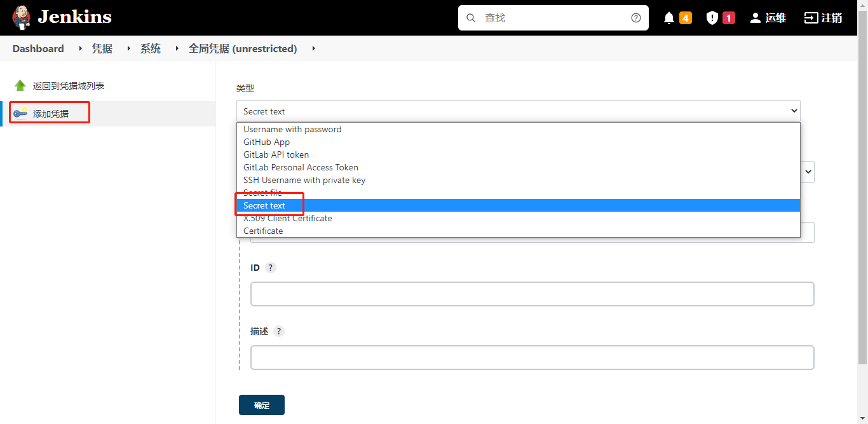The image size is (868, 424).
Task: Open 全局凭据 (unrestricted) breadcrumb
Action: pyautogui.click(x=243, y=48)
